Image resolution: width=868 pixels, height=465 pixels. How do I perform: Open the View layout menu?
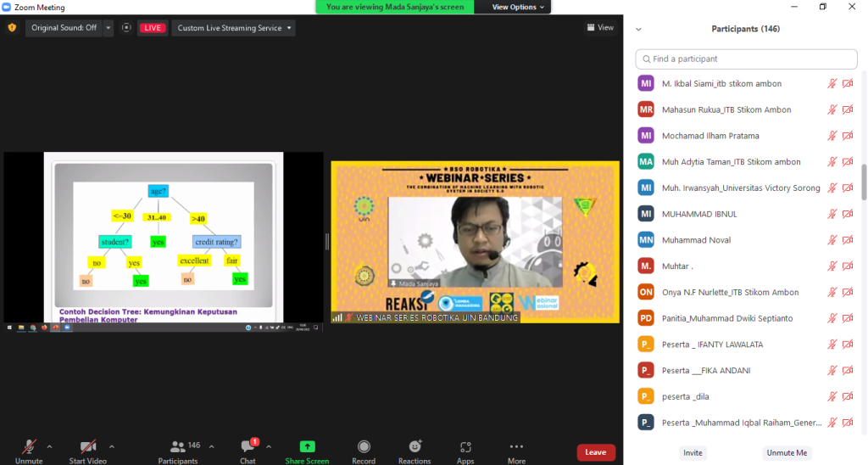600,27
